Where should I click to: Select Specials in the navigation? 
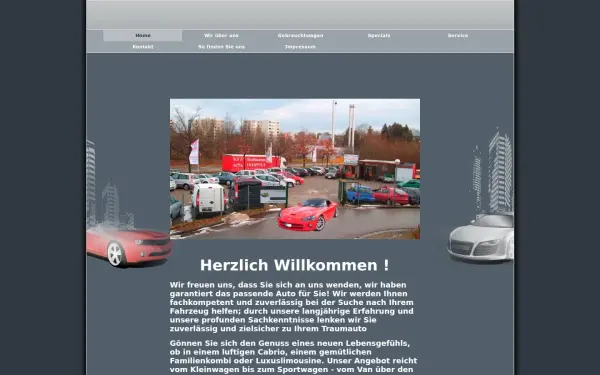(x=379, y=36)
